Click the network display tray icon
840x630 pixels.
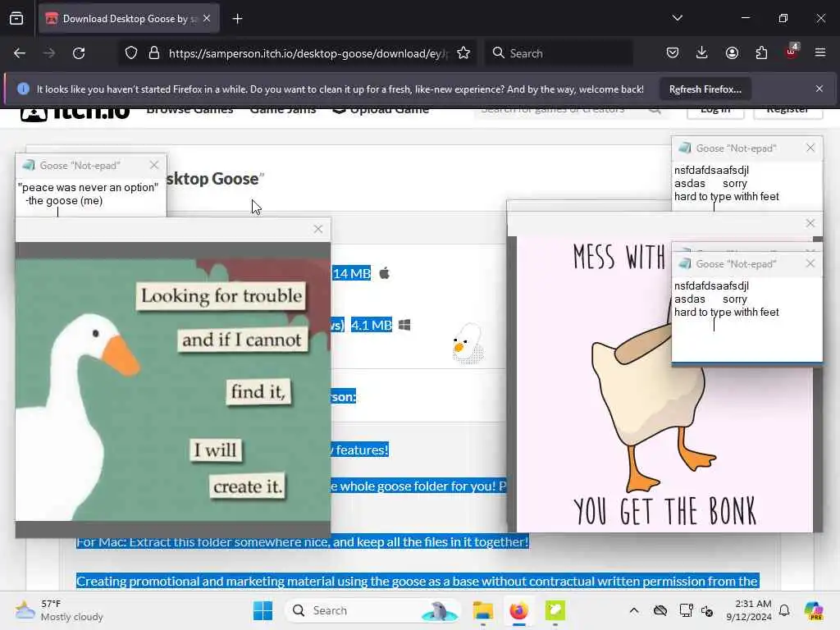[686, 610]
